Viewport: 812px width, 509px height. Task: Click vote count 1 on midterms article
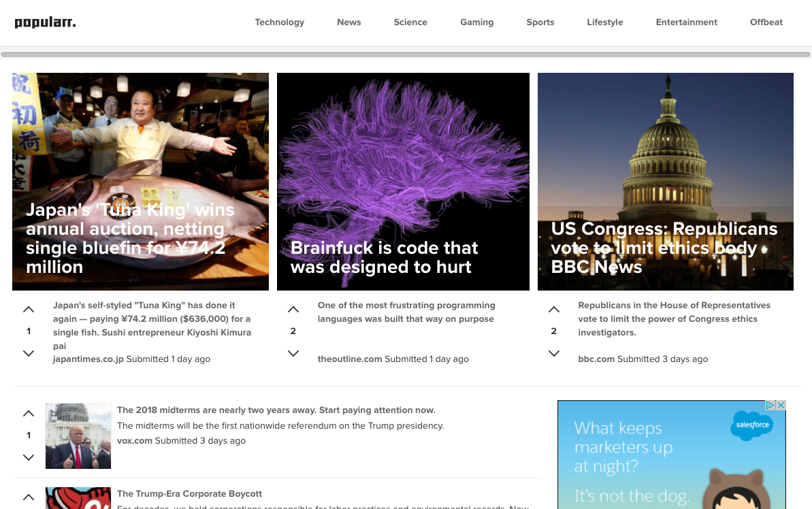tap(29, 436)
